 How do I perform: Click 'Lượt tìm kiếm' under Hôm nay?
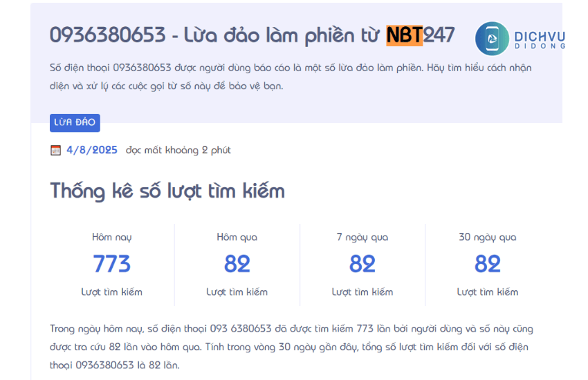click(x=112, y=292)
